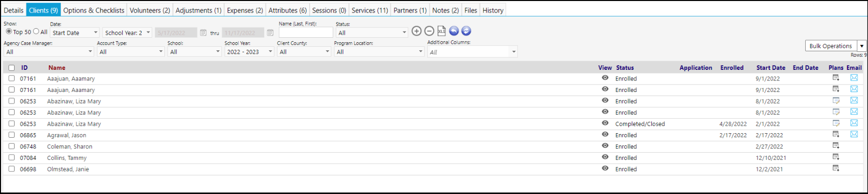Click the Name (Last, First) search field
The image size is (868, 194).
pos(306,32)
